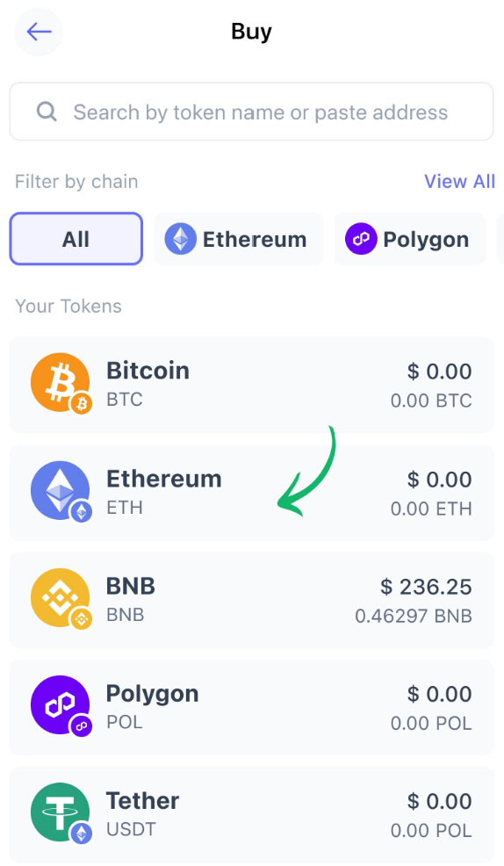Select the BNB balance of $236.25
This screenshot has width=504, height=866.
(426, 587)
